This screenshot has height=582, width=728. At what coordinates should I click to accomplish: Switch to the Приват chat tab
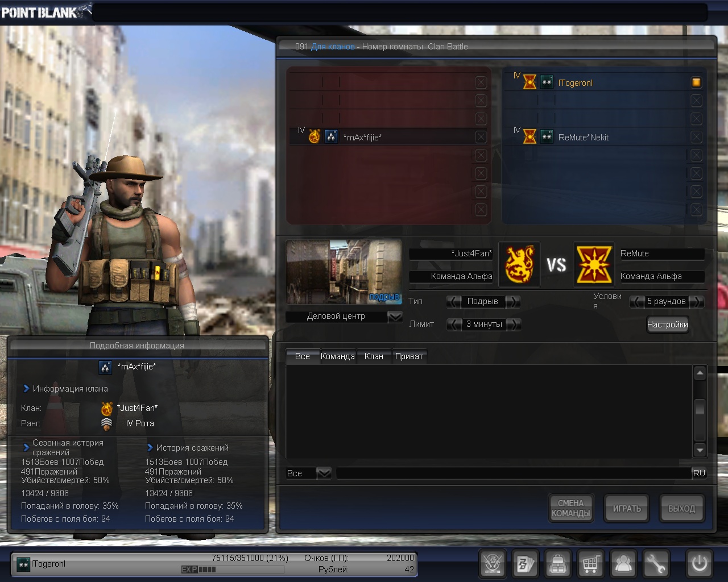[x=409, y=356]
